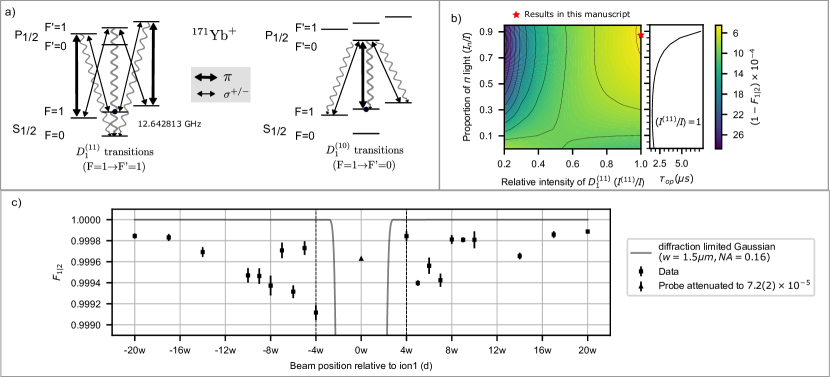Click the viridis colorbar scale

pyautogui.click(x=720, y=86)
